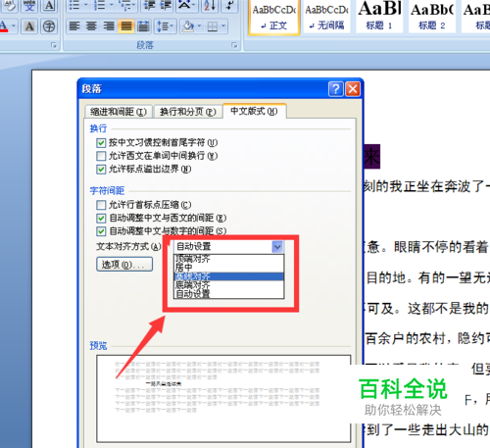490x448 pixels.
Task: Open the 文本对齐方式 combo box arrow
Action: tap(277, 246)
